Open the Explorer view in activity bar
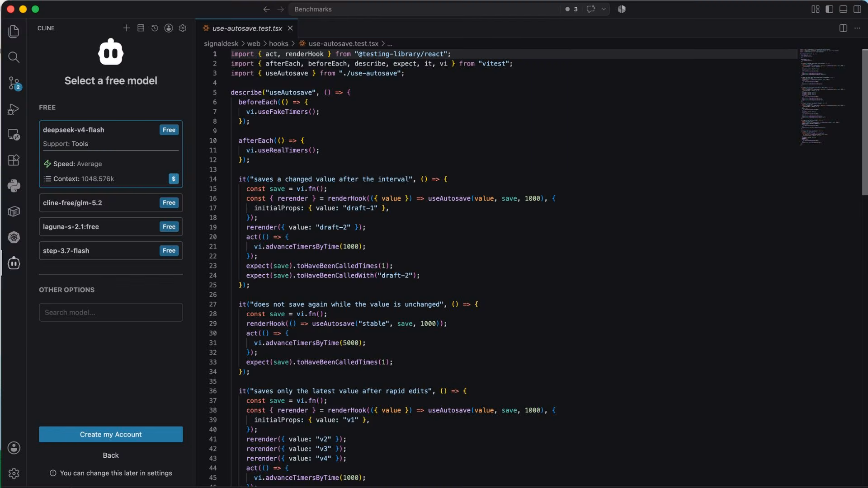This screenshot has height=488, width=868. [14, 31]
